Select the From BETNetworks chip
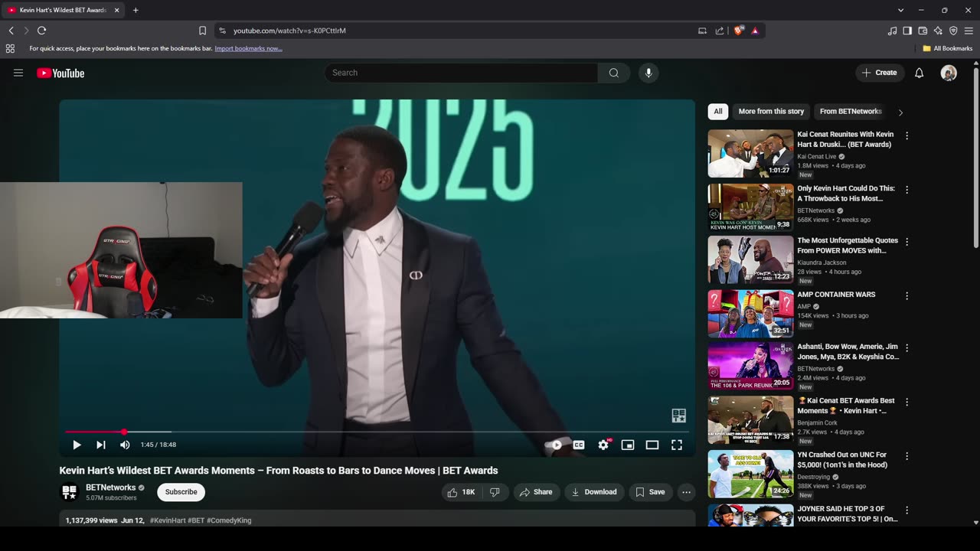Image resolution: width=980 pixels, height=551 pixels. coord(851,112)
